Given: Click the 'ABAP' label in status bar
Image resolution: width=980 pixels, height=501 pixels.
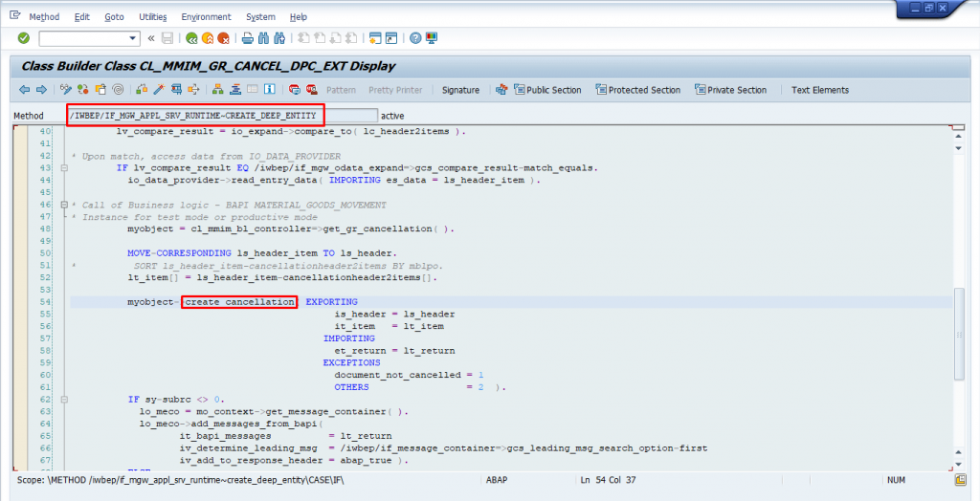Looking at the screenshot, I should [497, 480].
